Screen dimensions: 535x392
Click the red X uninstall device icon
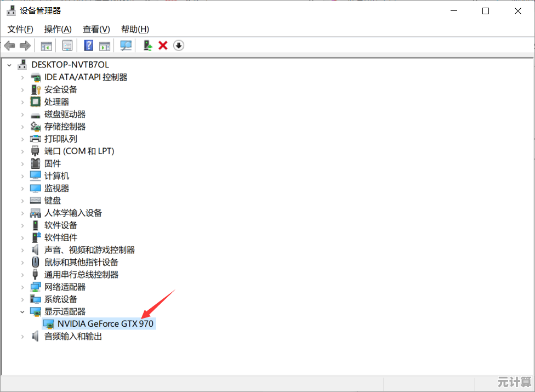click(x=163, y=46)
